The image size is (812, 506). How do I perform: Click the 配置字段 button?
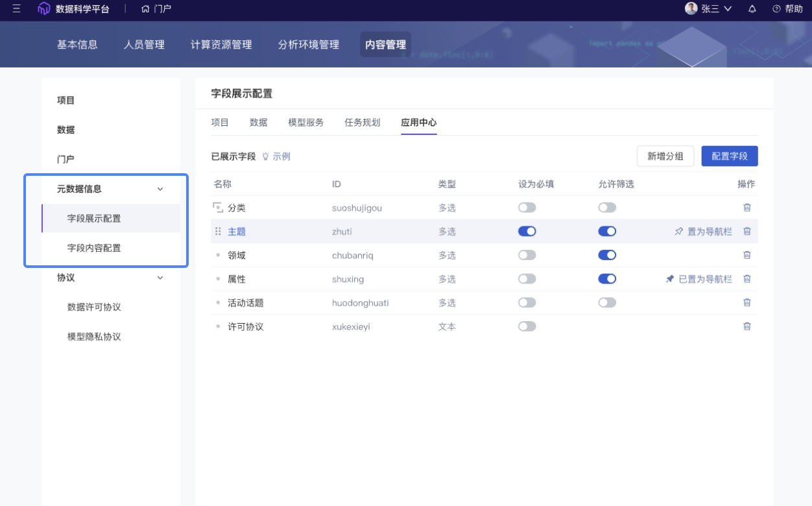point(729,156)
